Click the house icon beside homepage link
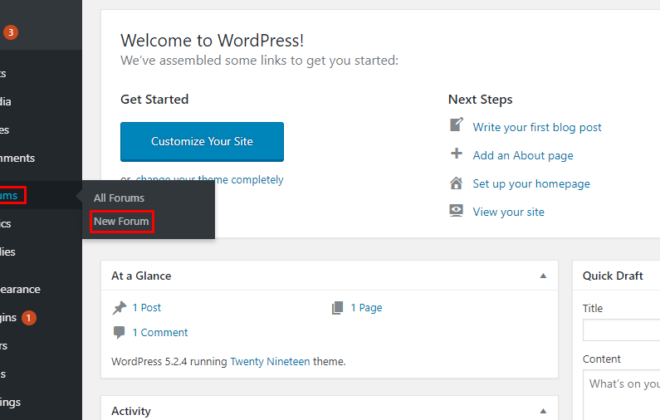Viewport: 660px width, 420px height. click(x=456, y=183)
